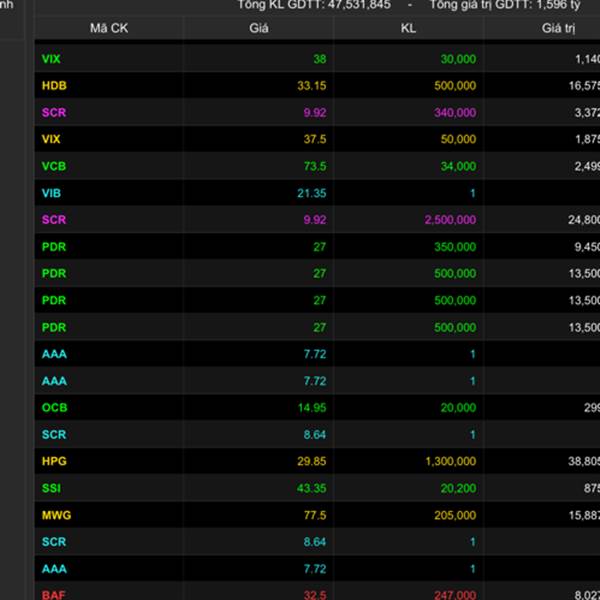600x600 pixels.
Task: Click 9.92 price in the 340,000 row
Action: (315, 112)
